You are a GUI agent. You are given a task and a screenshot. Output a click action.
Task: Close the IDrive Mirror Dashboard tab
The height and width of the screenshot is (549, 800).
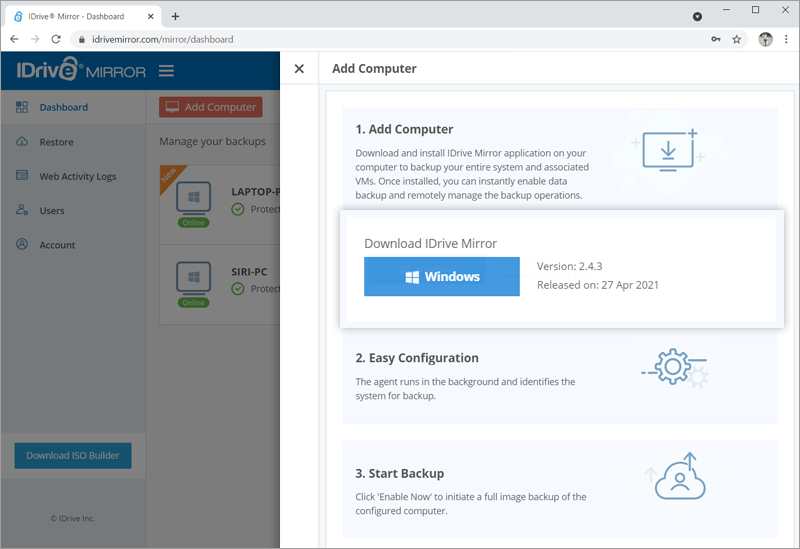pyautogui.click(x=151, y=16)
